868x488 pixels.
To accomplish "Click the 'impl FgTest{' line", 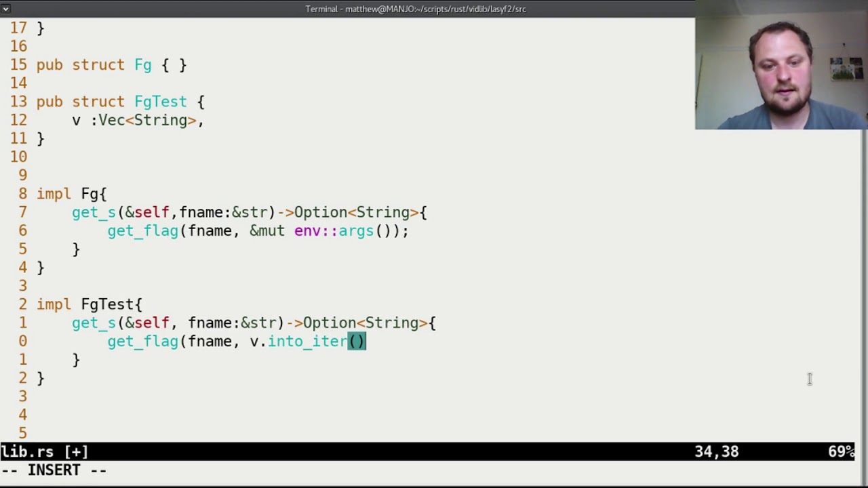I will click(90, 304).
